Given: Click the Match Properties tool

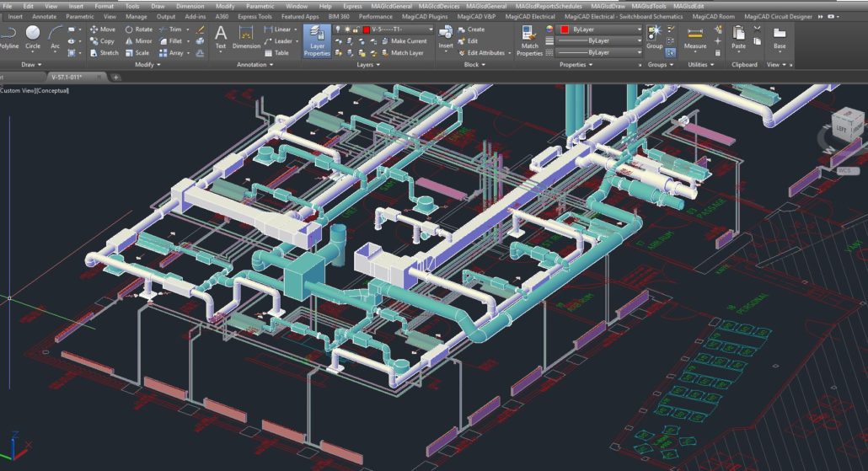Looking at the screenshot, I should [x=529, y=39].
